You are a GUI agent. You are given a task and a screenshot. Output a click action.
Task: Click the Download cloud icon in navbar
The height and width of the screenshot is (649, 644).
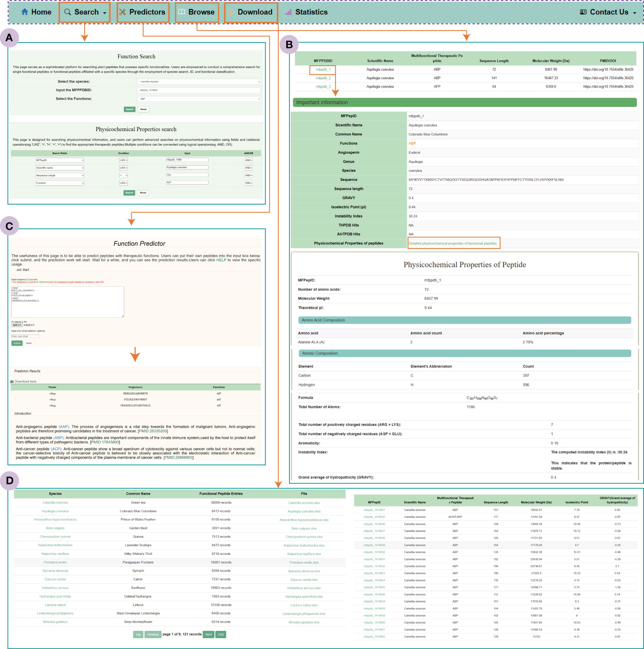coord(231,12)
